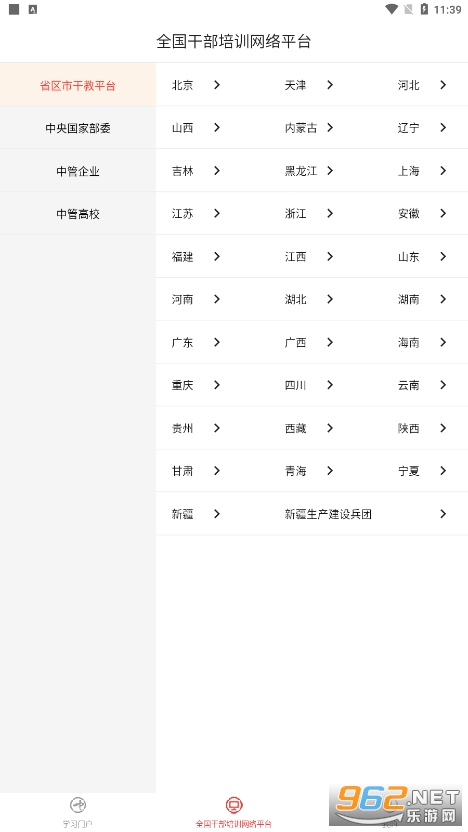Tap the keyboard 'A' notification icon
This screenshot has height=832, width=468.
tap(32, 9)
